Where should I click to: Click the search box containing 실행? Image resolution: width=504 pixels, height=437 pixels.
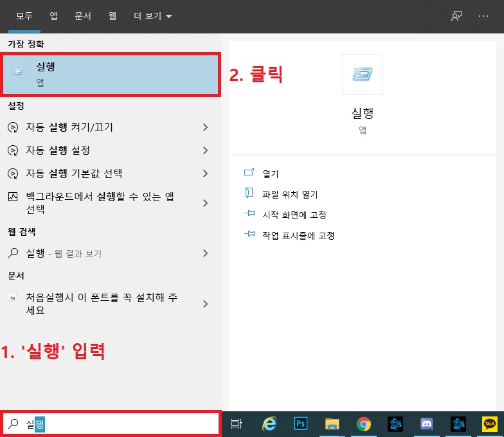pos(111,424)
